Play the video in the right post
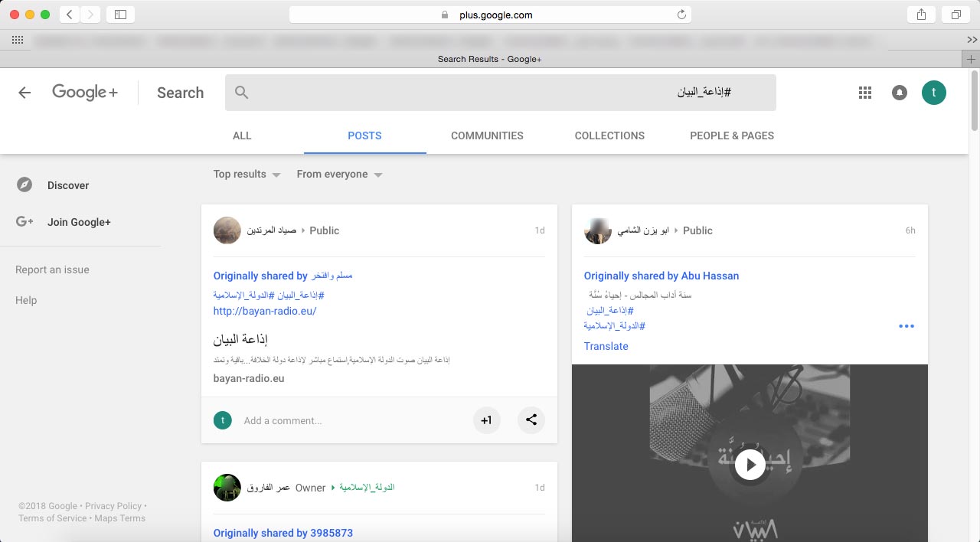This screenshot has height=542, width=980. coord(750,464)
